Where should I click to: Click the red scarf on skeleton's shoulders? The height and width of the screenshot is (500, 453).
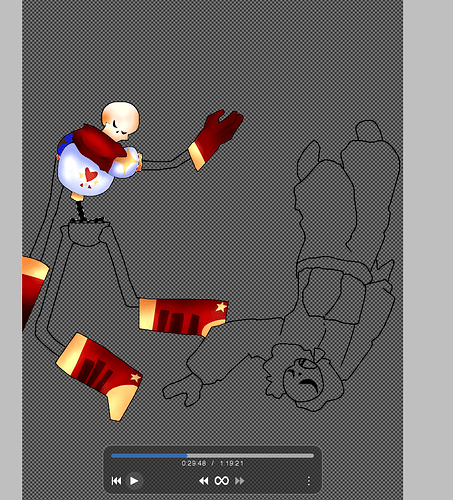click(97, 145)
